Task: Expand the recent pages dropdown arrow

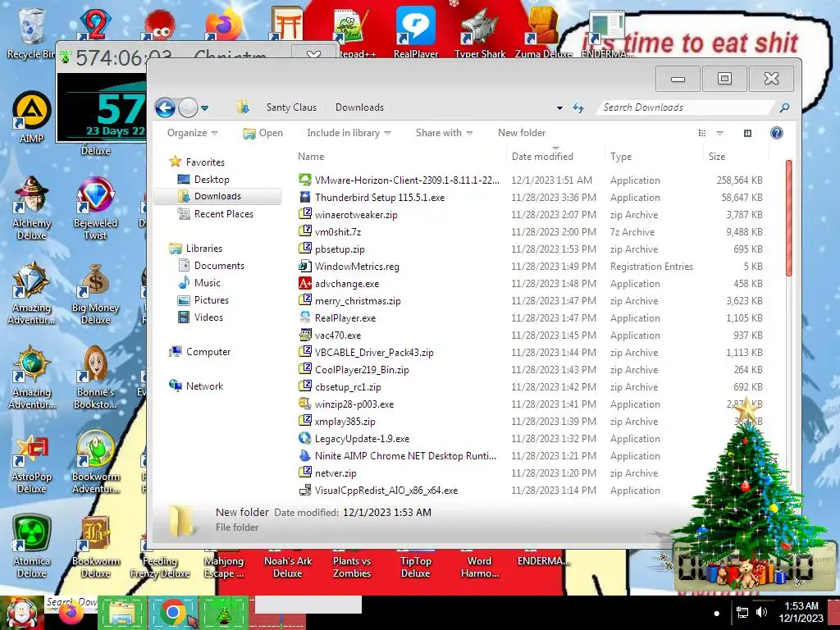Action: pos(204,108)
